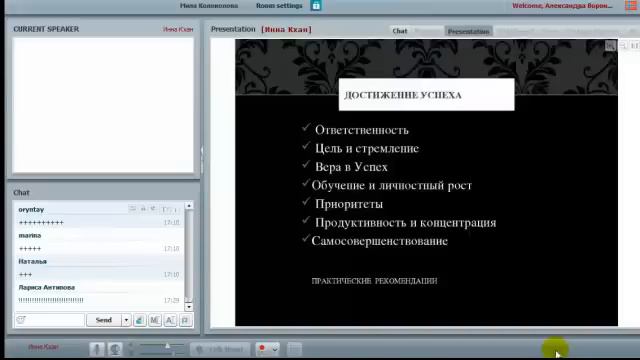
Task: Click ПРАКТИЧЕСКИЕ РЕКОМЕНДАЦИИ text on slide
Action: click(374, 281)
